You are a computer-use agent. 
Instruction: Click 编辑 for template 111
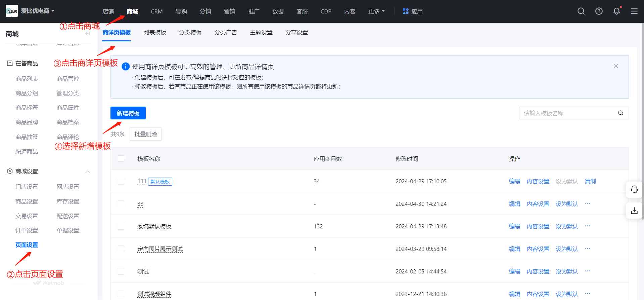coord(514,181)
